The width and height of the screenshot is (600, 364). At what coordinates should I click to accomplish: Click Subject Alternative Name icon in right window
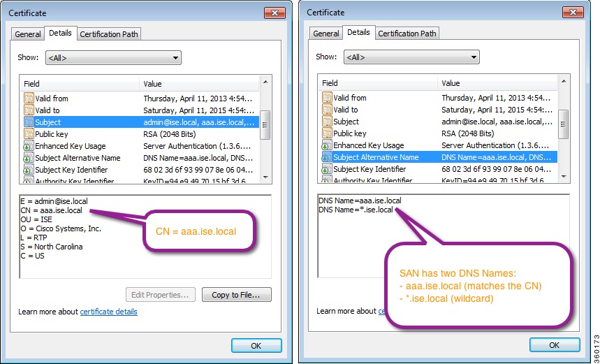click(327, 157)
